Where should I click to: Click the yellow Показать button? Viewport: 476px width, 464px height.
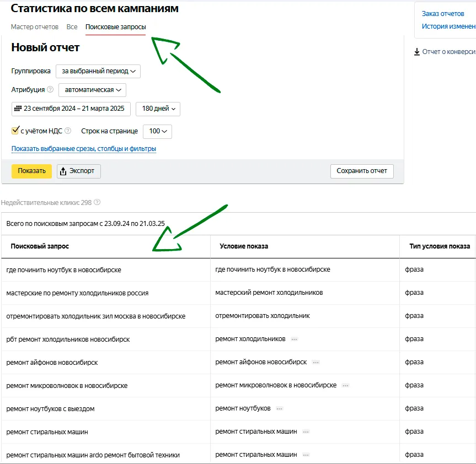31,171
